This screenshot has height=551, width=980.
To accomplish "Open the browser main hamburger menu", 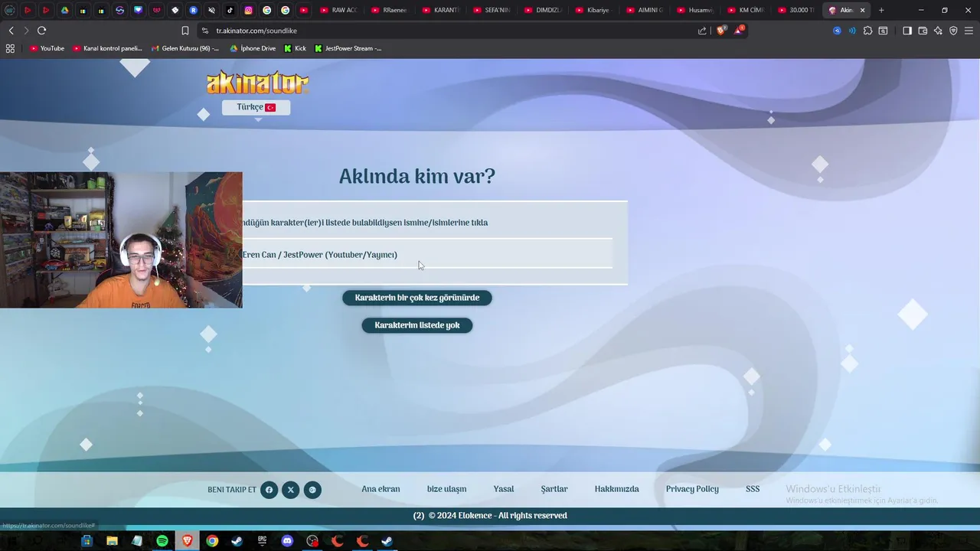I will pos(969,31).
